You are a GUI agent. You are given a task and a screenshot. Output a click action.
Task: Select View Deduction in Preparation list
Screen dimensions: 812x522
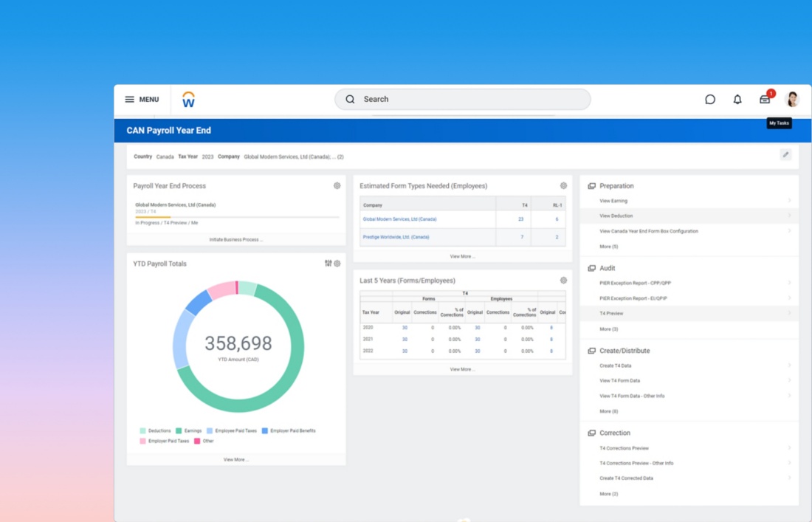[616, 216]
